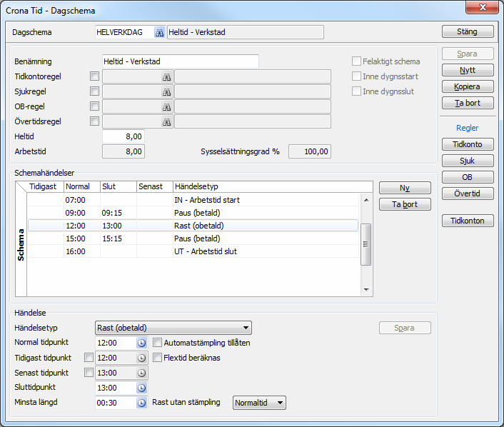Select the 09:00 Paus (betald) row

pos(193,213)
